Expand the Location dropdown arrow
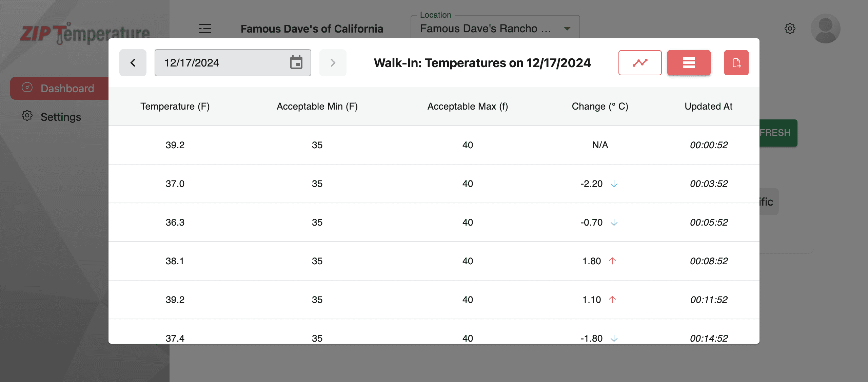The image size is (868, 382). 567,29
